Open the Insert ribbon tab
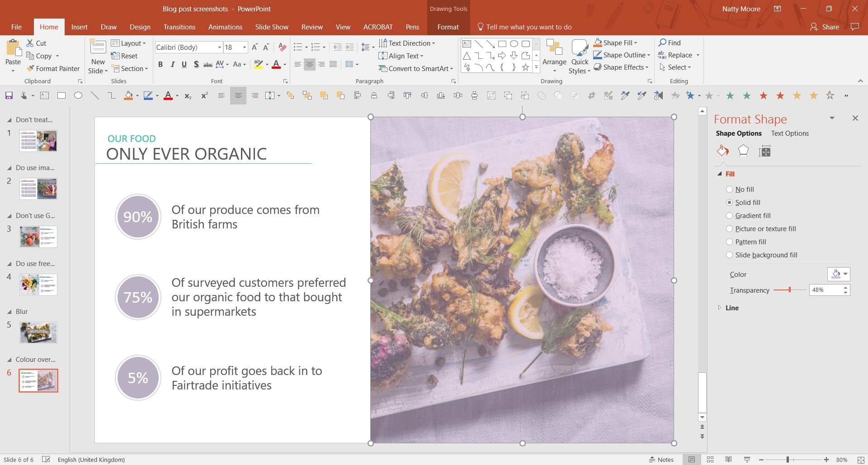This screenshot has width=868, height=465. 80,27
